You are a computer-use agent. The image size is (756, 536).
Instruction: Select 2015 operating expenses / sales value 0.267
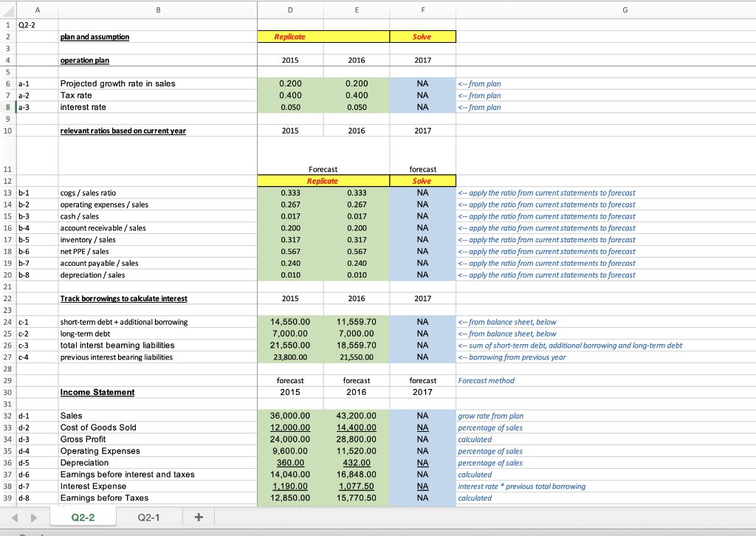point(290,205)
